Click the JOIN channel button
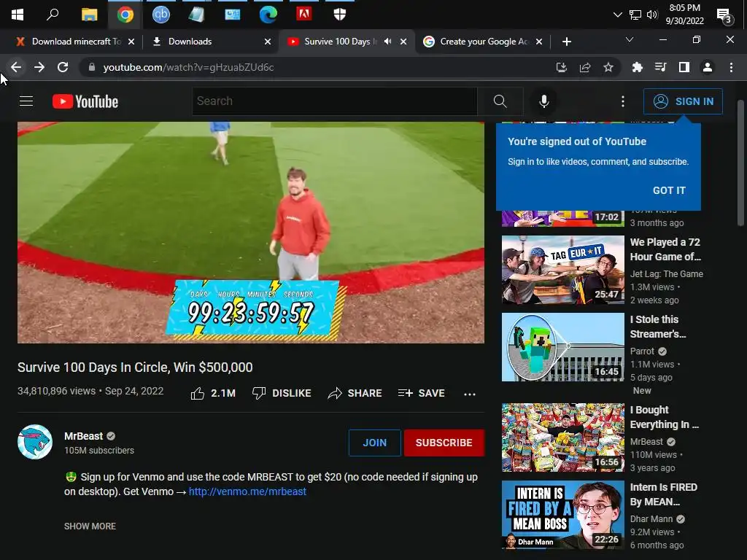 click(x=374, y=443)
